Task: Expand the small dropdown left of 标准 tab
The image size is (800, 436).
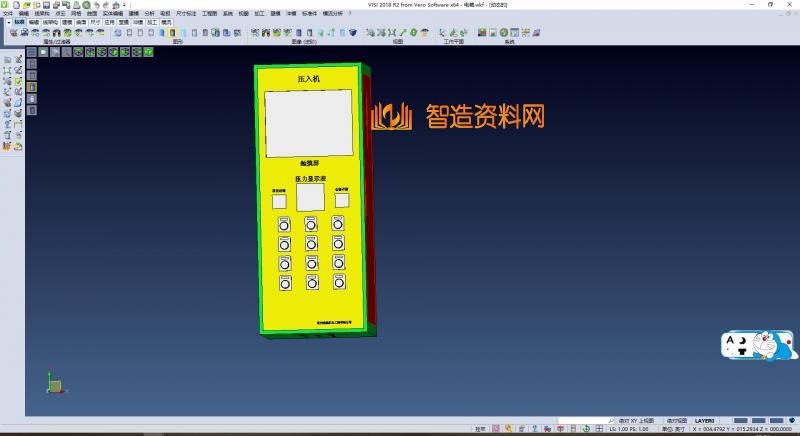Action: pos(9,22)
